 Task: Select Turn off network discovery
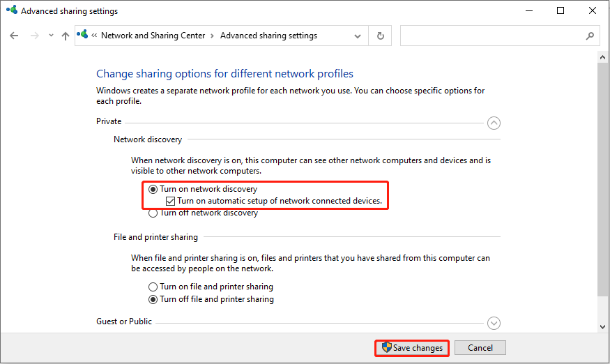click(153, 213)
